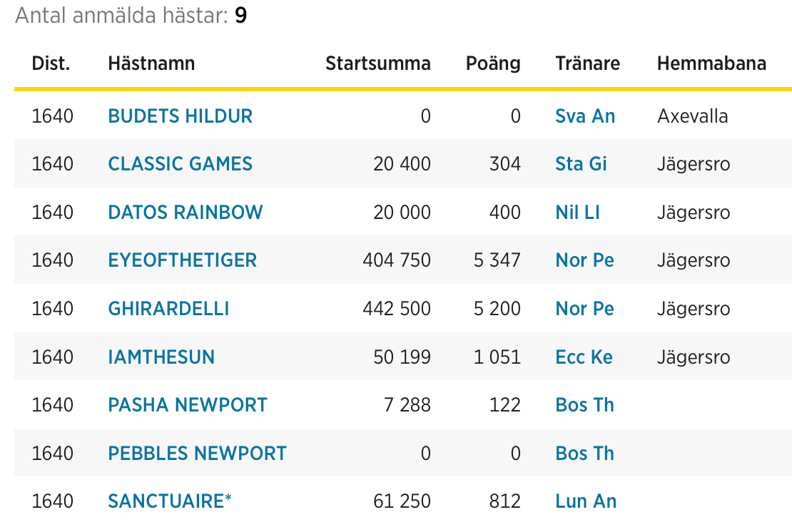The height and width of the screenshot is (532, 792).
Task: Click the Startsumma column header
Action: pyautogui.click(x=378, y=63)
